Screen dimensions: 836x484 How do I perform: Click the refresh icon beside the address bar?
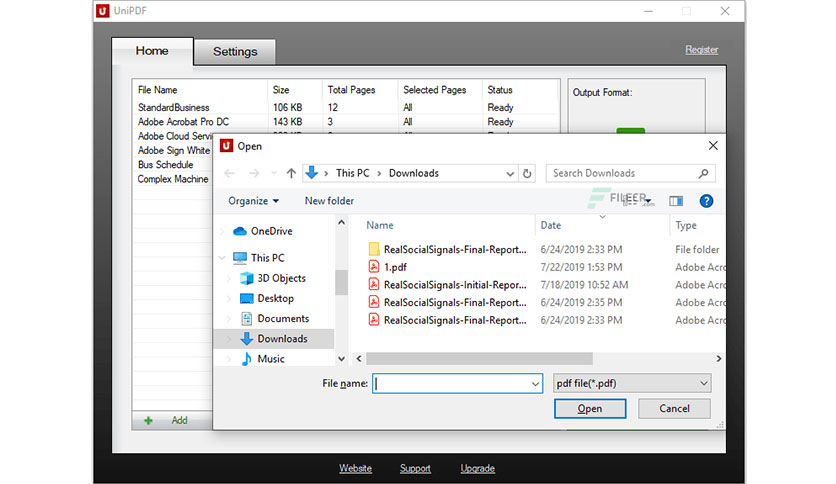point(527,173)
